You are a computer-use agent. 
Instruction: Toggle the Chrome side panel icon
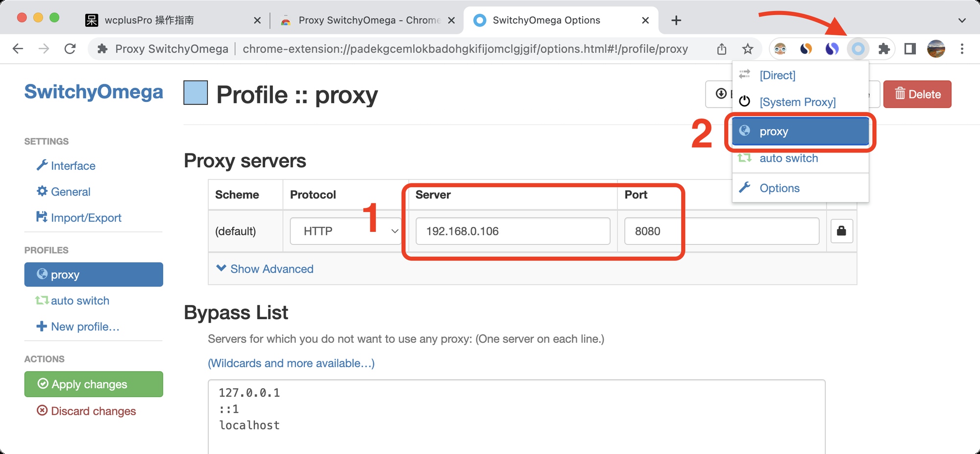pos(910,49)
